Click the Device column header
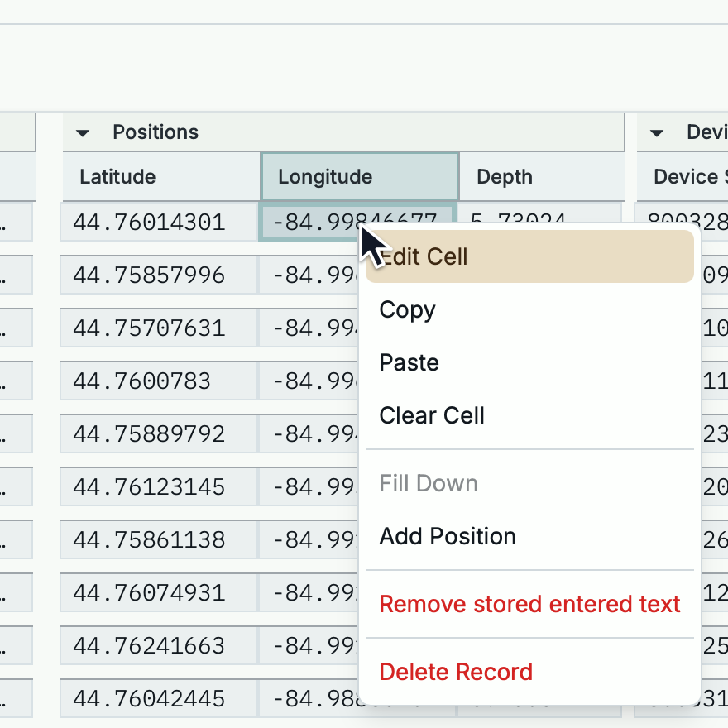 point(682,177)
